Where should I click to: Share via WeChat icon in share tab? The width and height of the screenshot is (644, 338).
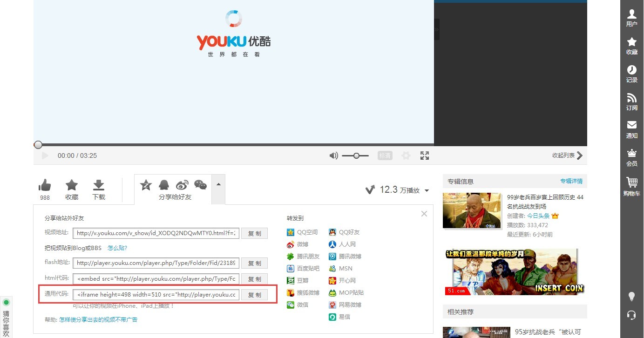(x=200, y=184)
